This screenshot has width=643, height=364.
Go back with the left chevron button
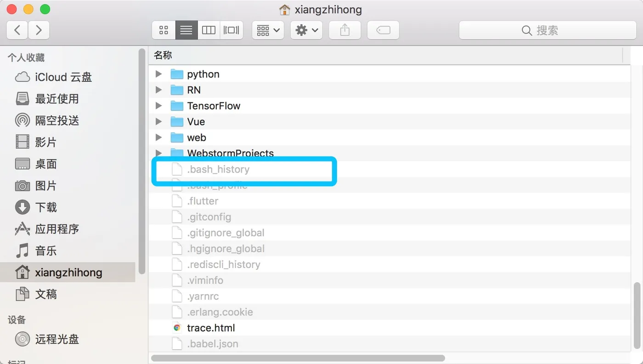click(17, 30)
